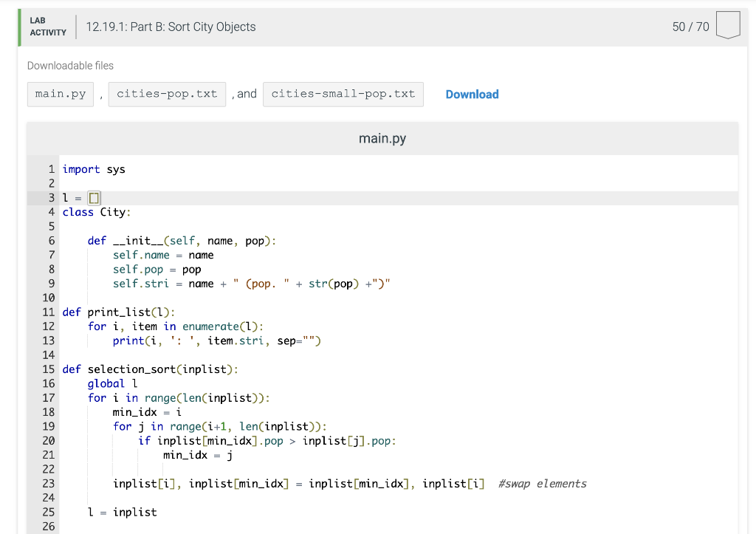The width and height of the screenshot is (756, 534).
Task: Click the lab title 12.19.1 Part B
Action: (x=171, y=27)
